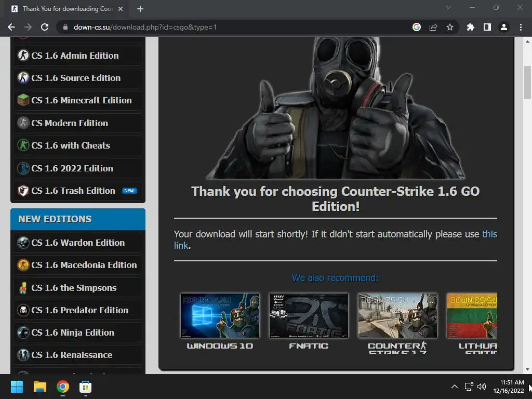Open the Windows 10 edition thumbnail
This screenshot has width=532, height=399.
point(220,315)
